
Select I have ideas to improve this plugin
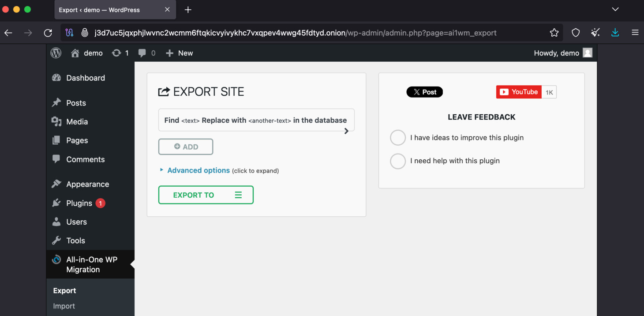pos(398,138)
